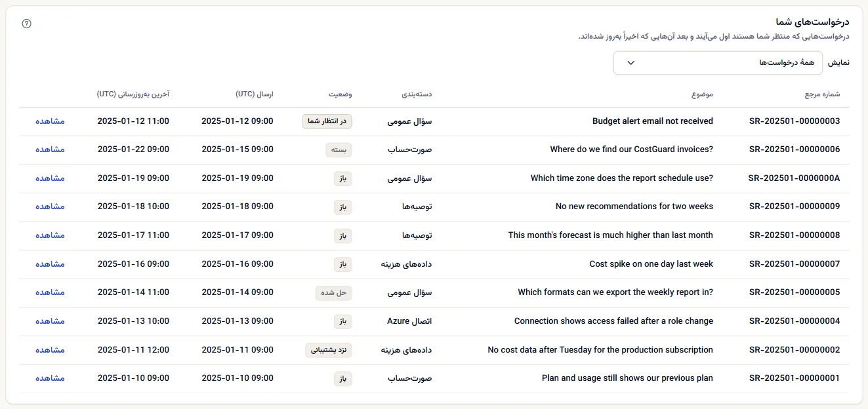The width and height of the screenshot is (868, 409).
Task: Open the مشاهده link for SR-202501-00000001
Action: (x=50, y=378)
